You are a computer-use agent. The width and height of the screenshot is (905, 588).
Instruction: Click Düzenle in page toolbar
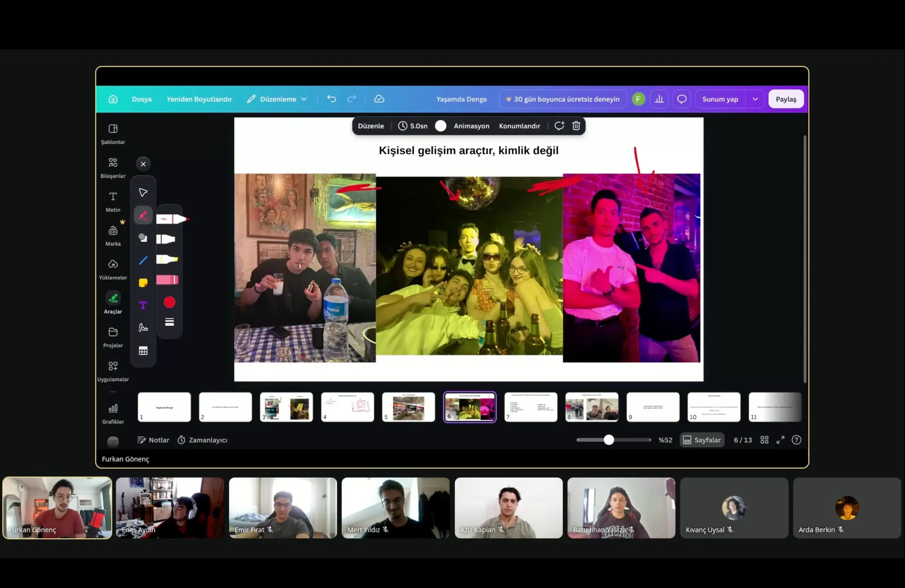pos(371,126)
